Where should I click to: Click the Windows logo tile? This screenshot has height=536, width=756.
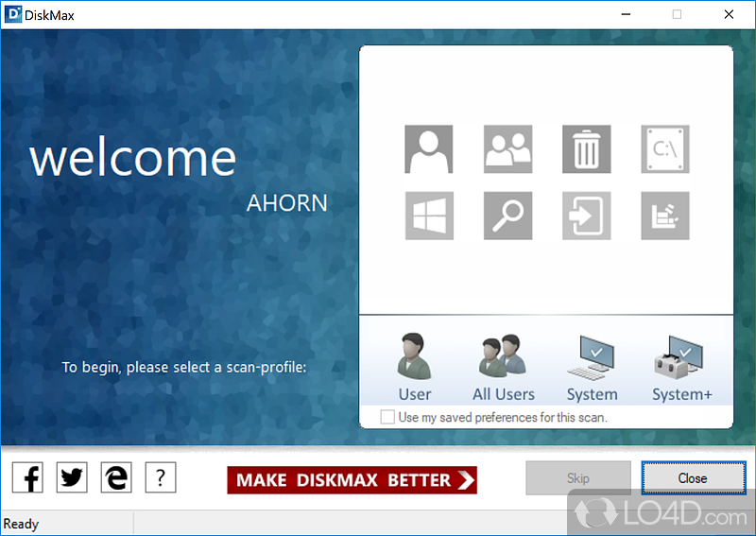tap(429, 216)
